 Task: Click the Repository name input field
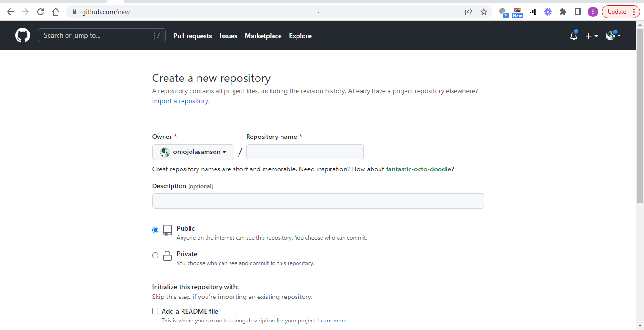coord(305,151)
